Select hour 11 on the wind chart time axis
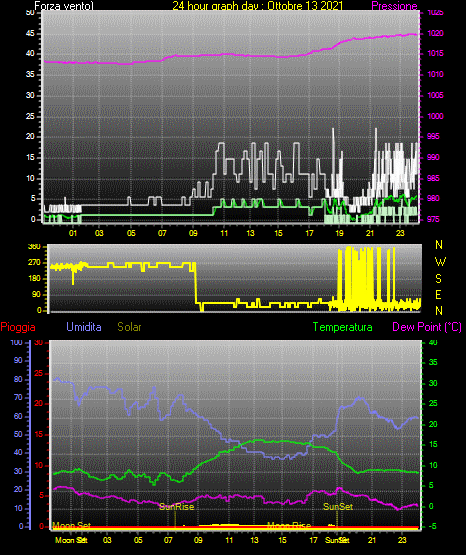The width and height of the screenshot is (466, 555). coord(224,233)
